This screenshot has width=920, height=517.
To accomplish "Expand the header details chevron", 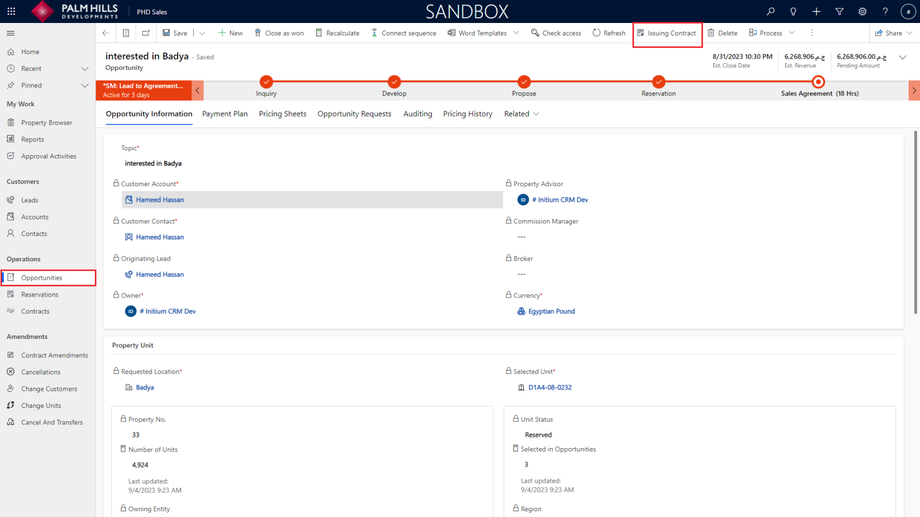I will point(903,57).
